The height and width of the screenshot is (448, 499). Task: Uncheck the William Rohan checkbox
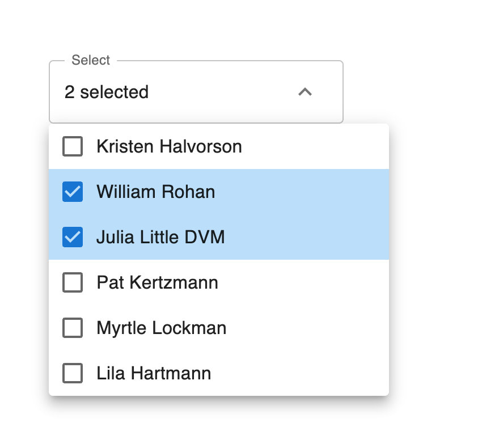(73, 192)
